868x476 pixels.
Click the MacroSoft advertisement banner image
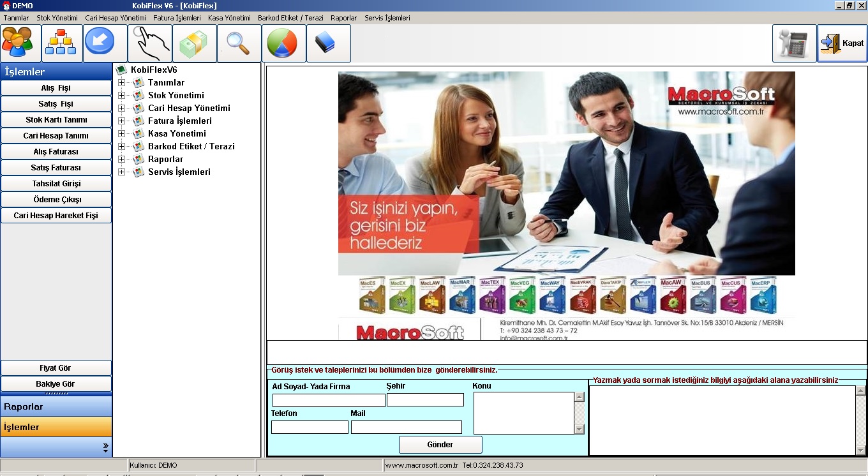(567, 205)
